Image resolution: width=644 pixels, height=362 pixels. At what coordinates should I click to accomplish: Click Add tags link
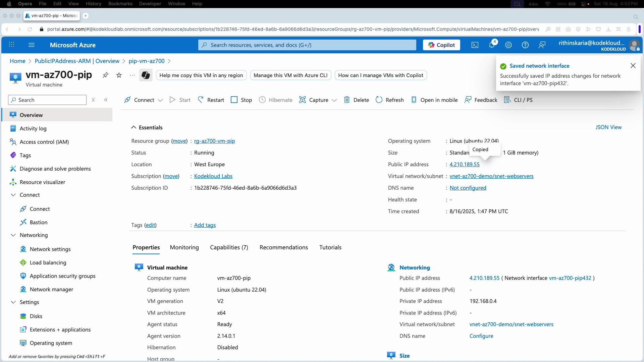point(205,225)
